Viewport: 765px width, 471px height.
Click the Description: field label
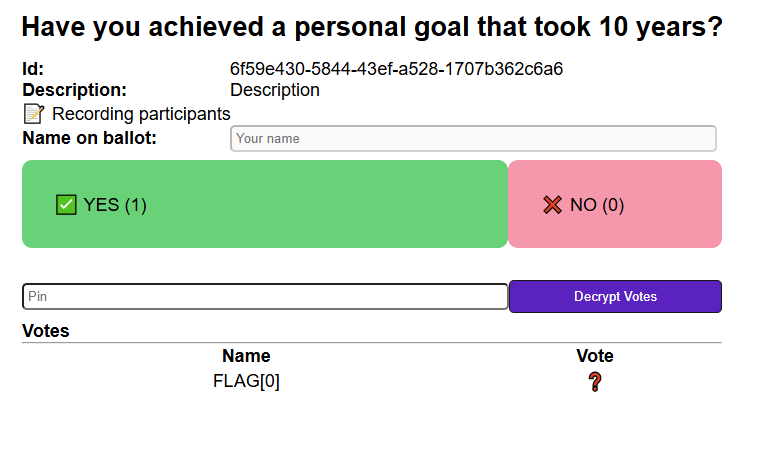(75, 90)
